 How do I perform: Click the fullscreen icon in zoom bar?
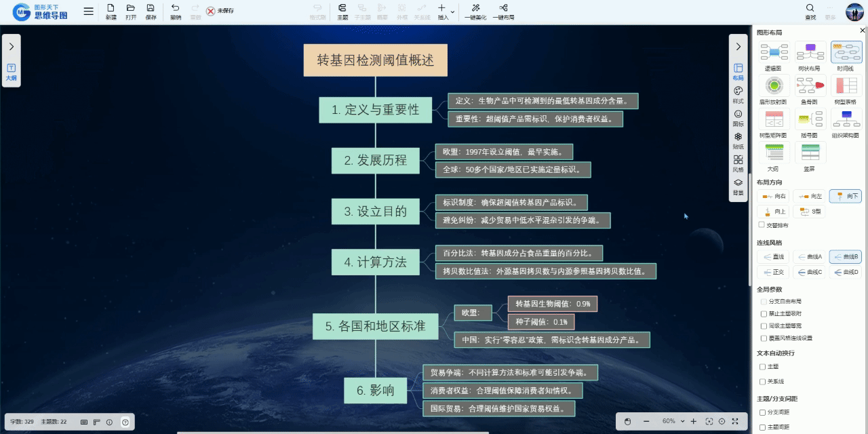click(x=734, y=421)
